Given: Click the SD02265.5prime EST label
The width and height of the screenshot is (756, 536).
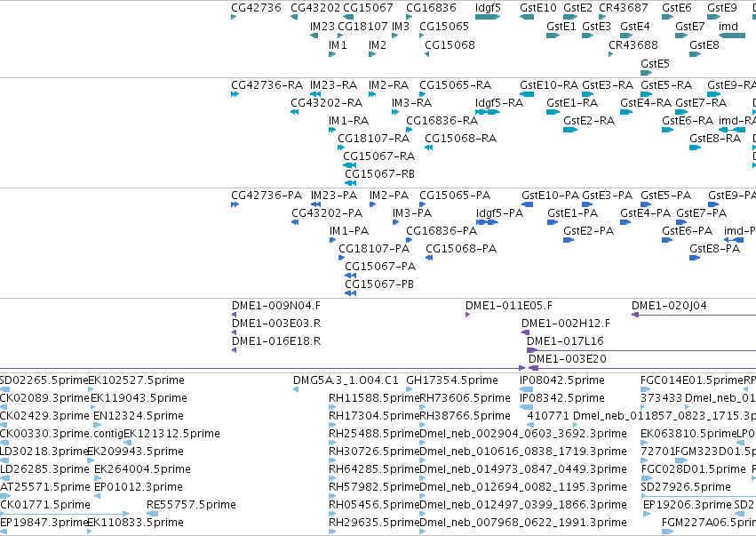Looking at the screenshot, I should click(44, 380).
